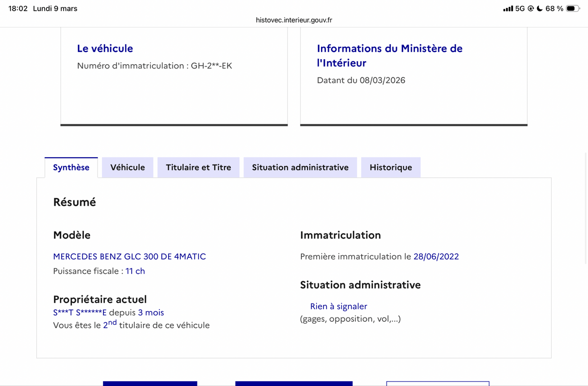Image resolution: width=588 pixels, height=386 pixels.
Task: Click the Propriétaire actuel heading
Action: pos(100,299)
